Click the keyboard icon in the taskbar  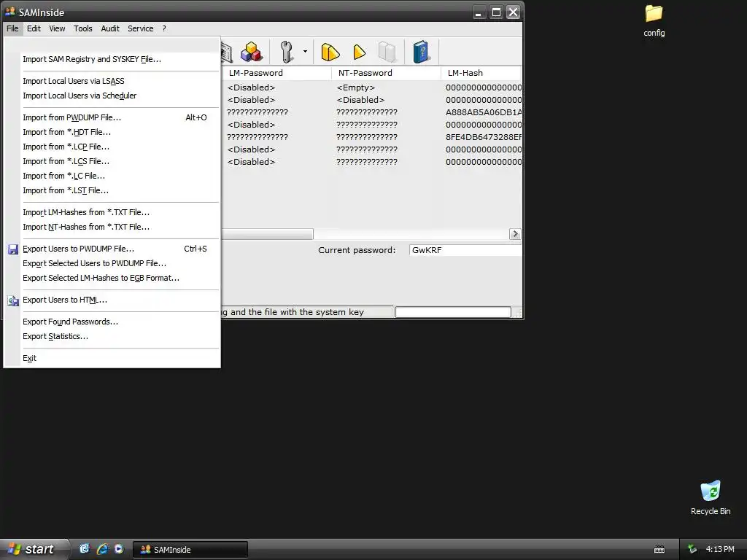(659, 550)
